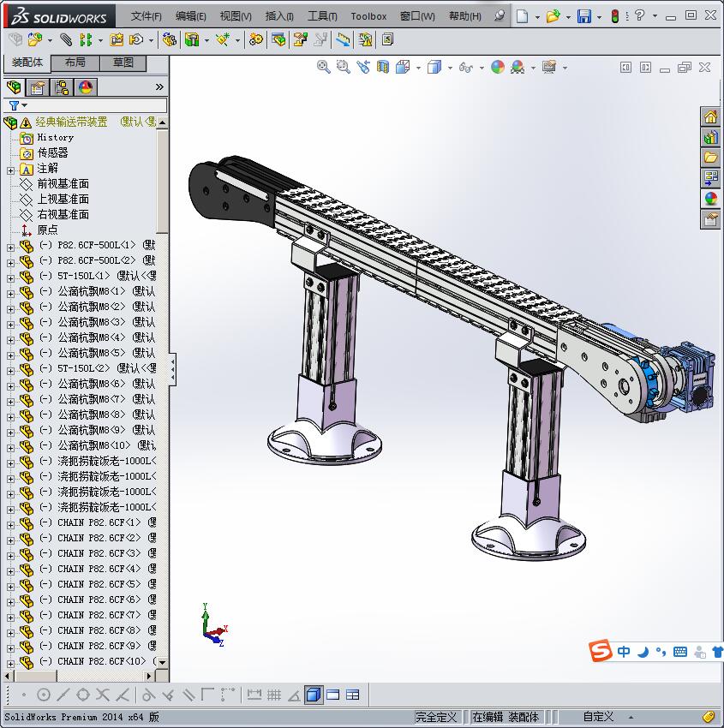Click the paperclip Mate icon in toolbar
The height and width of the screenshot is (728, 724).
(66, 40)
